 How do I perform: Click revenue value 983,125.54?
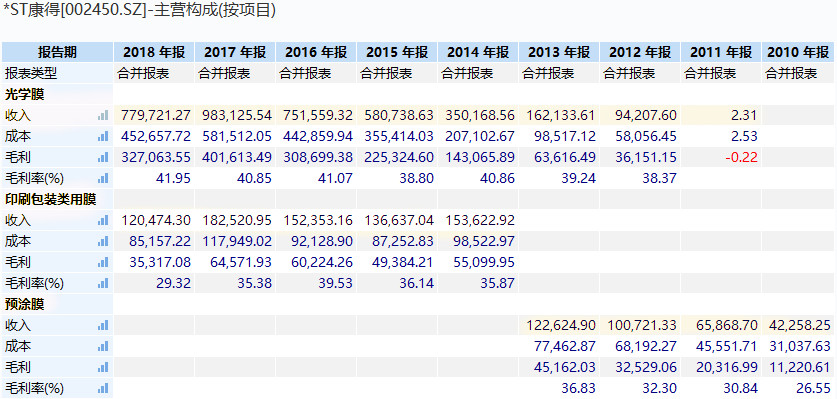[237, 115]
